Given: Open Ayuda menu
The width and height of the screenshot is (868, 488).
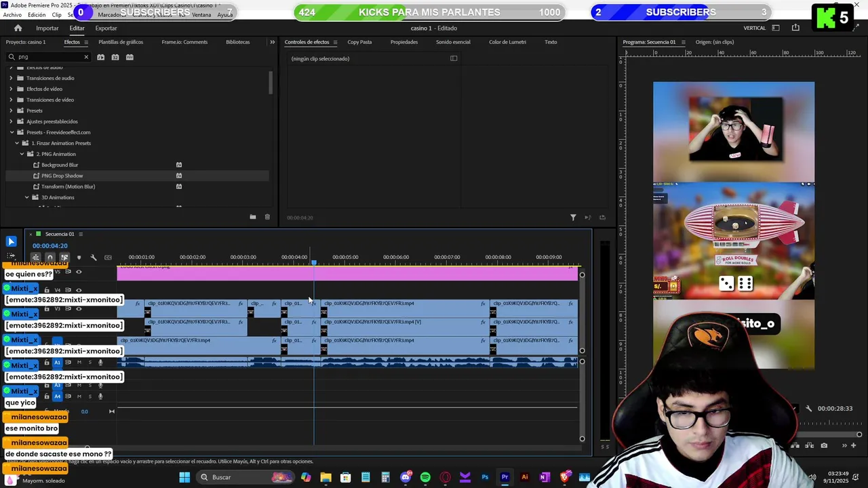Looking at the screenshot, I should click(224, 15).
